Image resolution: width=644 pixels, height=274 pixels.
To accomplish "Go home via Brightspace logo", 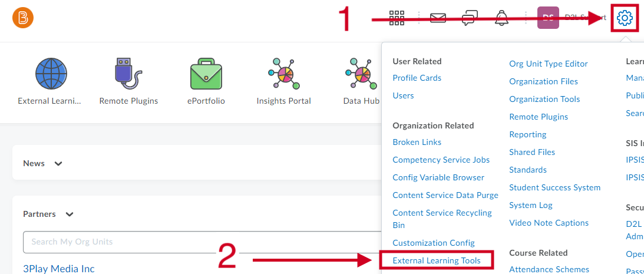I will click(x=23, y=18).
